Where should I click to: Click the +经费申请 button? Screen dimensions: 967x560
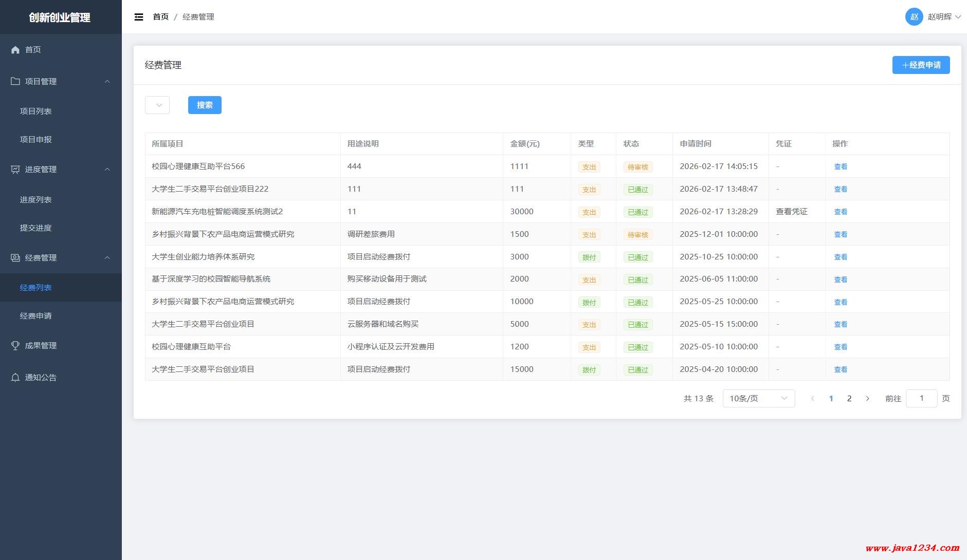[920, 65]
